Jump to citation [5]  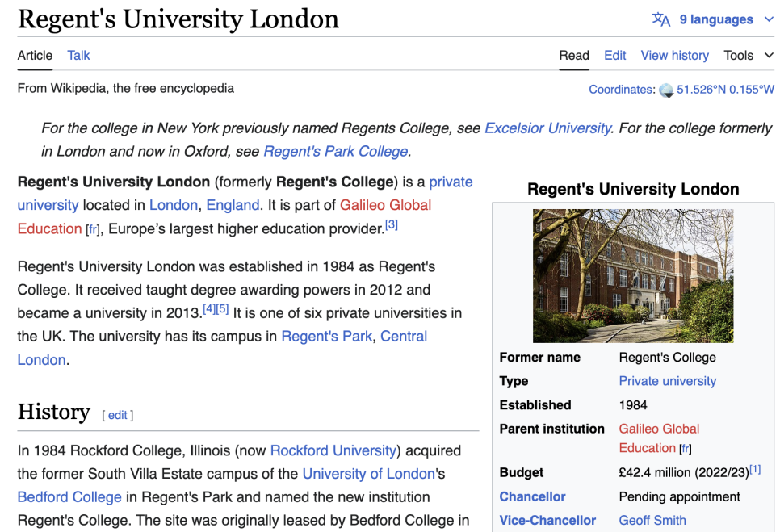click(222, 308)
